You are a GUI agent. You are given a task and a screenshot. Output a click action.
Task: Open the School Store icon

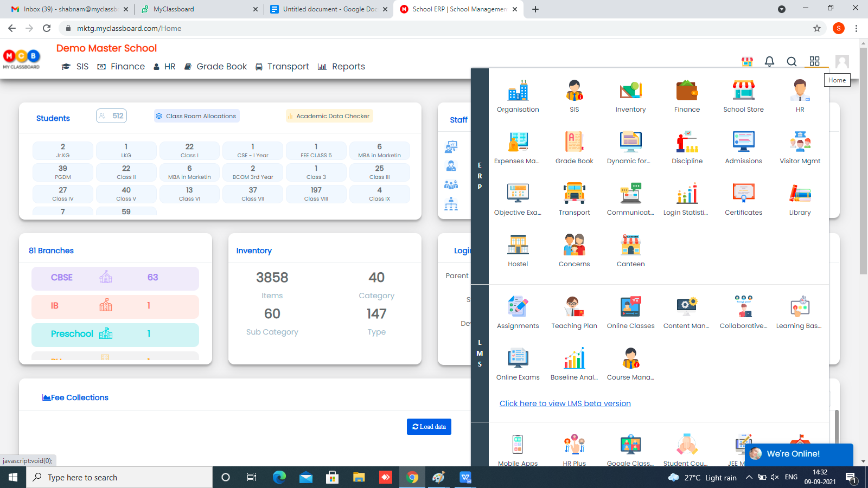743,91
